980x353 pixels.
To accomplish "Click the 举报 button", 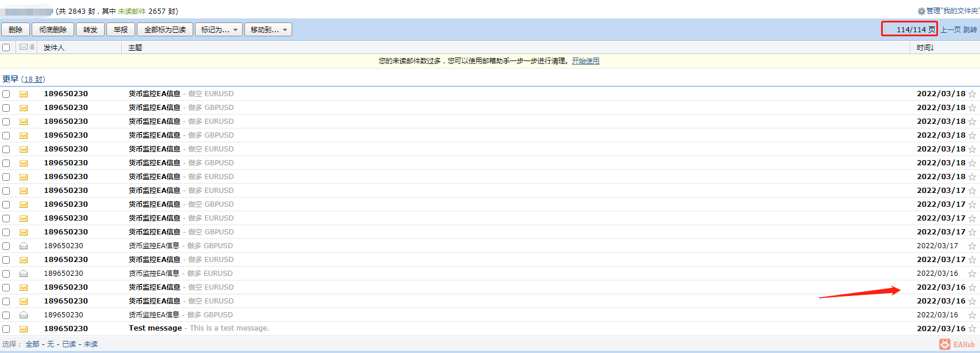I will click(x=121, y=29).
